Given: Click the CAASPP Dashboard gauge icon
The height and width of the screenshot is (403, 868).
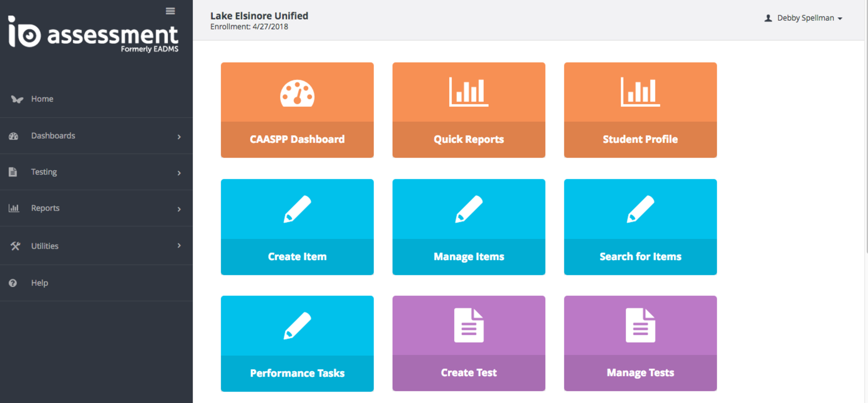Looking at the screenshot, I should [x=297, y=93].
